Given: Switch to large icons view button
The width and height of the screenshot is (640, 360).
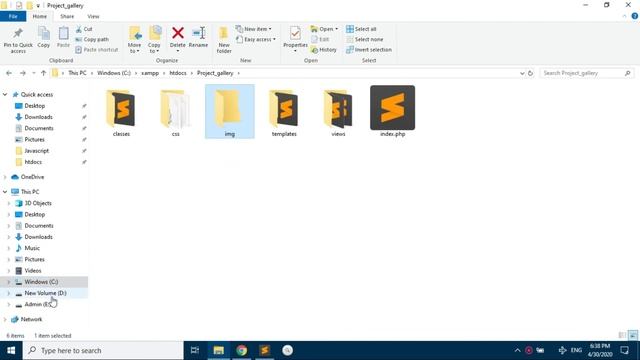Looking at the screenshot, I should point(633,335).
